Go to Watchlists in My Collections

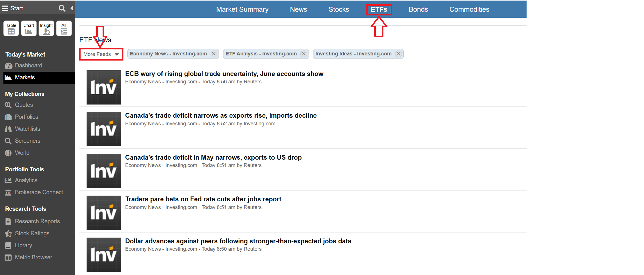point(27,129)
